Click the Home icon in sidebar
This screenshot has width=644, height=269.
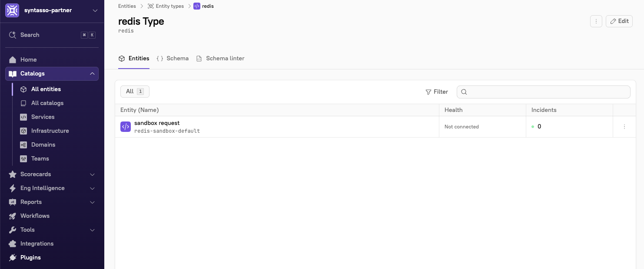point(13,60)
